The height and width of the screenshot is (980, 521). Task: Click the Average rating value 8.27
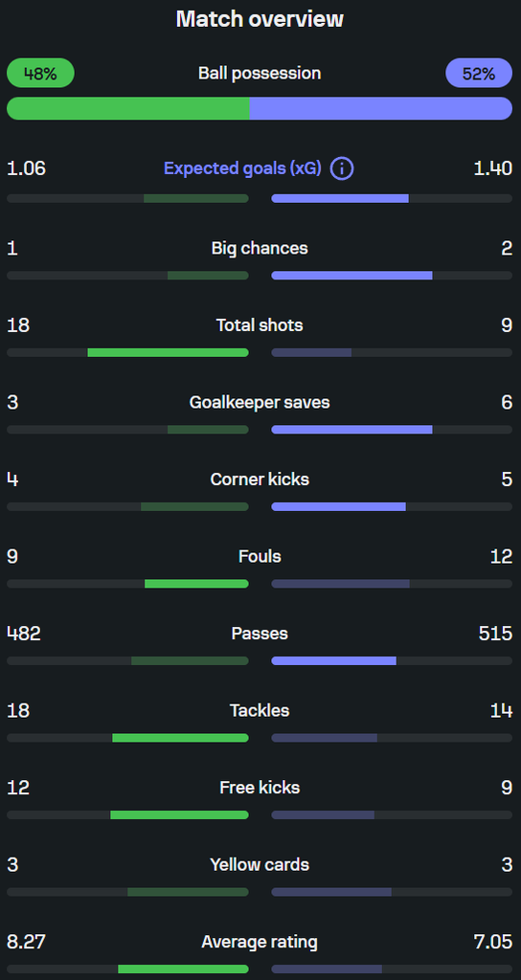pyautogui.click(x=26, y=942)
